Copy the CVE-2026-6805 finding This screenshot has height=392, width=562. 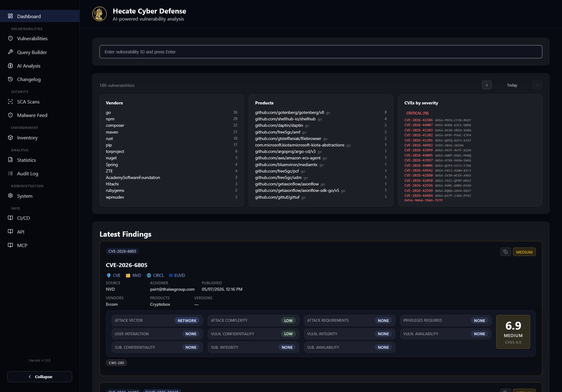506,252
